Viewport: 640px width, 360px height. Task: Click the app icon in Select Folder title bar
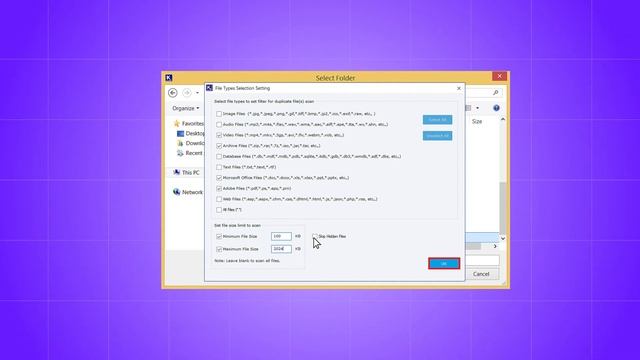(x=169, y=78)
